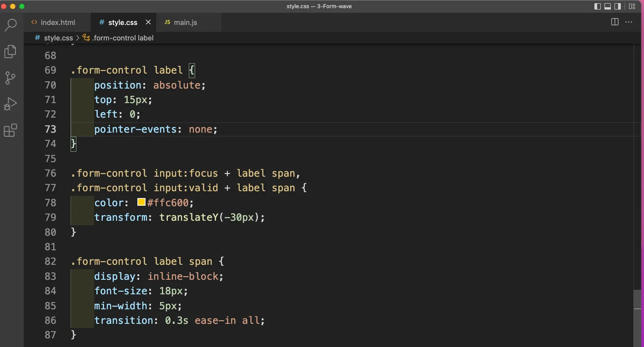Image resolution: width=644 pixels, height=347 pixels.
Task: Click "input:valid" selector on line 77
Action: tap(186, 188)
